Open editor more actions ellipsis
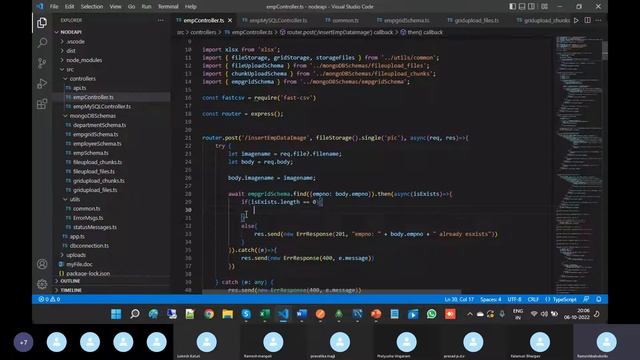The width and height of the screenshot is (640, 360). coord(598,20)
